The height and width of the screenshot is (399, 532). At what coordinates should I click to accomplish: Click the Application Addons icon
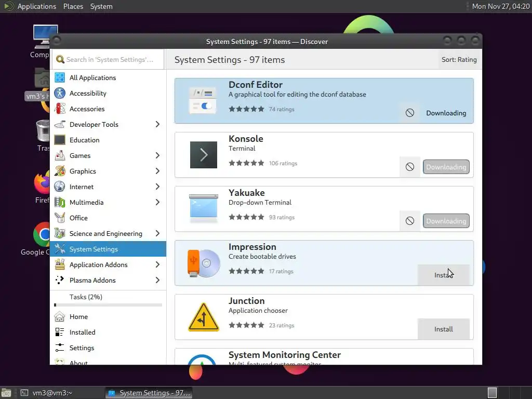[60, 264]
